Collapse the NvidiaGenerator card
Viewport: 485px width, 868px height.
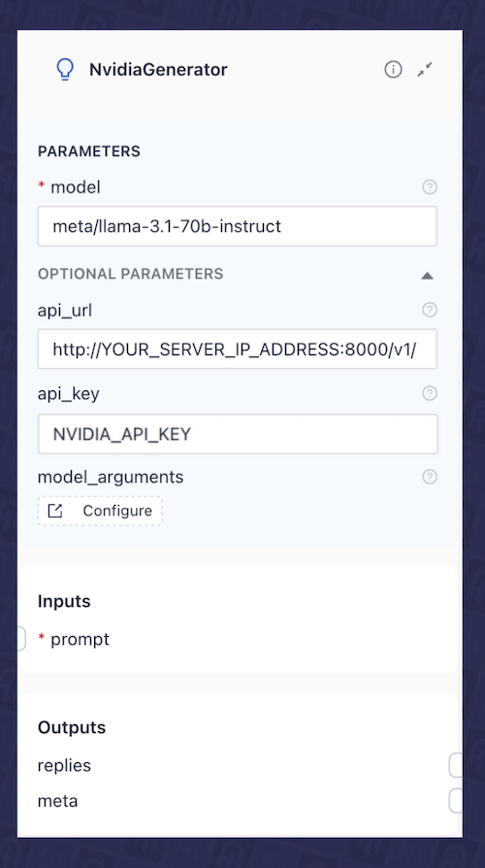tap(425, 70)
